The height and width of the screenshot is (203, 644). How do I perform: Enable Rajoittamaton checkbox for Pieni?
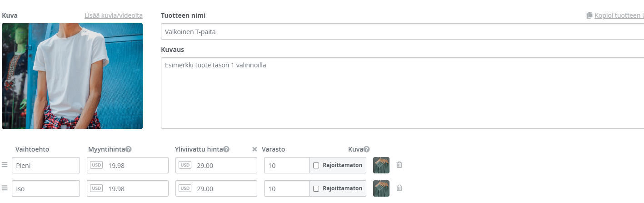(x=316, y=165)
